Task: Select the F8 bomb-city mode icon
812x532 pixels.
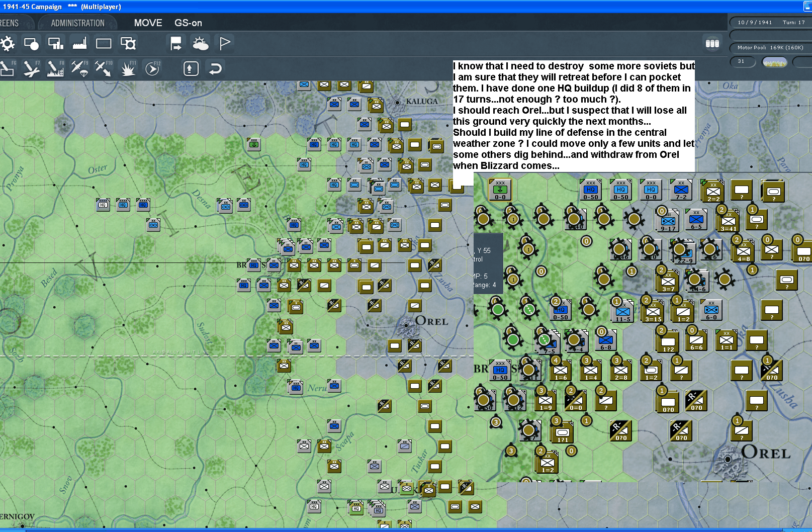Action: (x=55, y=68)
